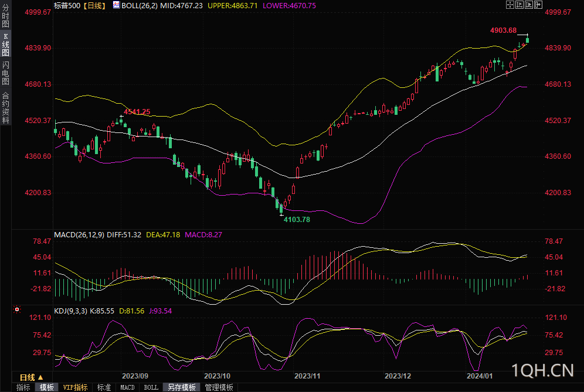The width and height of the screenshot is (584, 392).
Task: Apply the 标准 template
Action: tap(104, 387)
